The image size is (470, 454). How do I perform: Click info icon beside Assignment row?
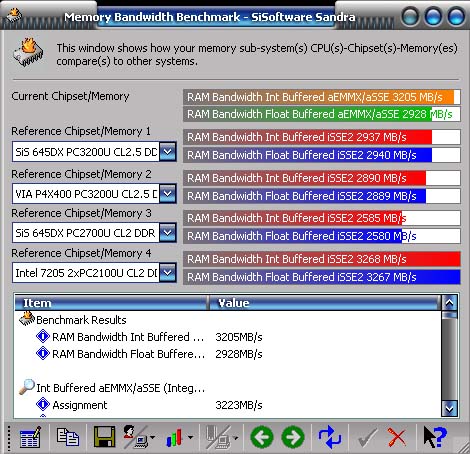click(43, 404)
